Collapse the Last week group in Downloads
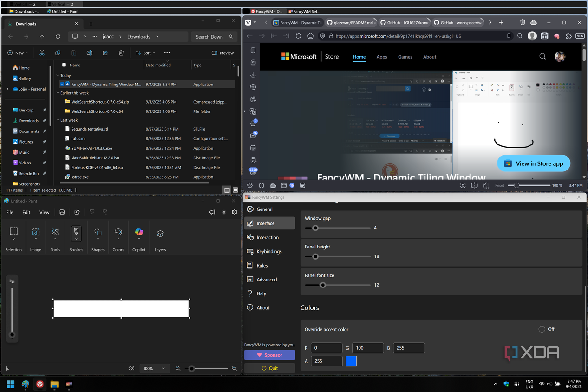Viewport: 588px width, 392px height. pos(58,120)
